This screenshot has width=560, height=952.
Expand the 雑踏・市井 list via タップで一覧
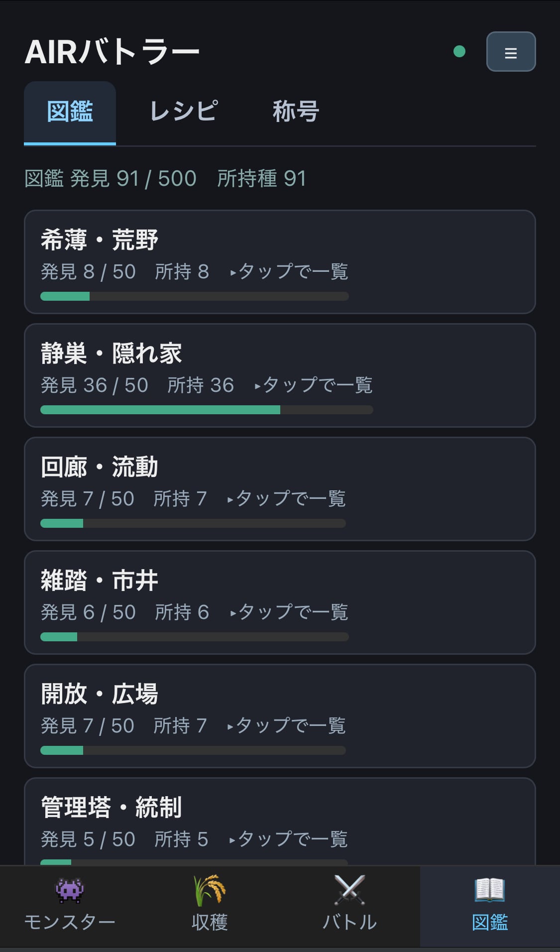[x=289, y=612]
